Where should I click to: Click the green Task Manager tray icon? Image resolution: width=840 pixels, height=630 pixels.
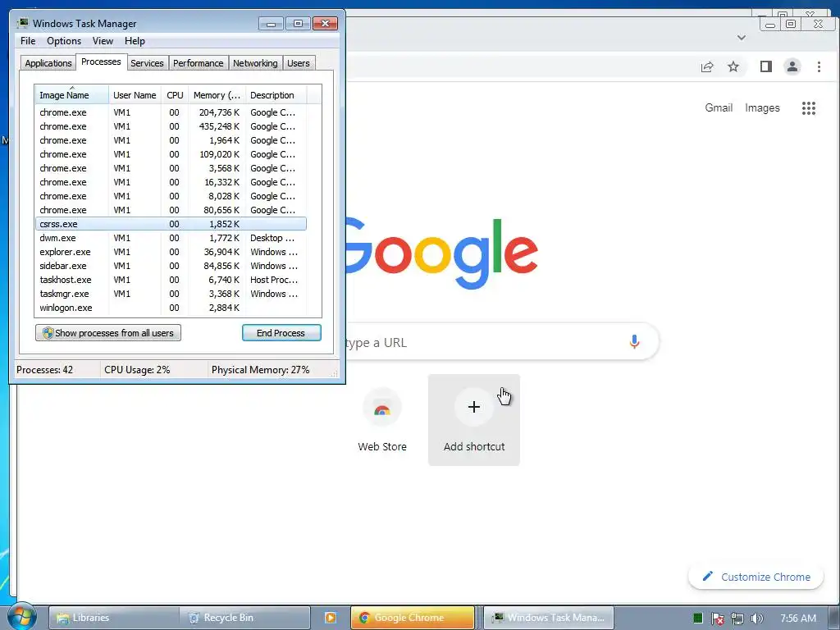(697, 619)
